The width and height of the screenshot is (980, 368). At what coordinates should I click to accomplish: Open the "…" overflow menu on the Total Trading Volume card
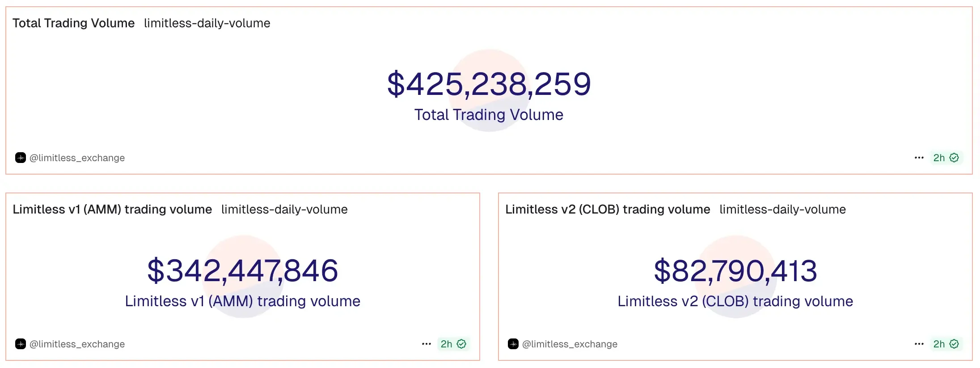point(918,157)
